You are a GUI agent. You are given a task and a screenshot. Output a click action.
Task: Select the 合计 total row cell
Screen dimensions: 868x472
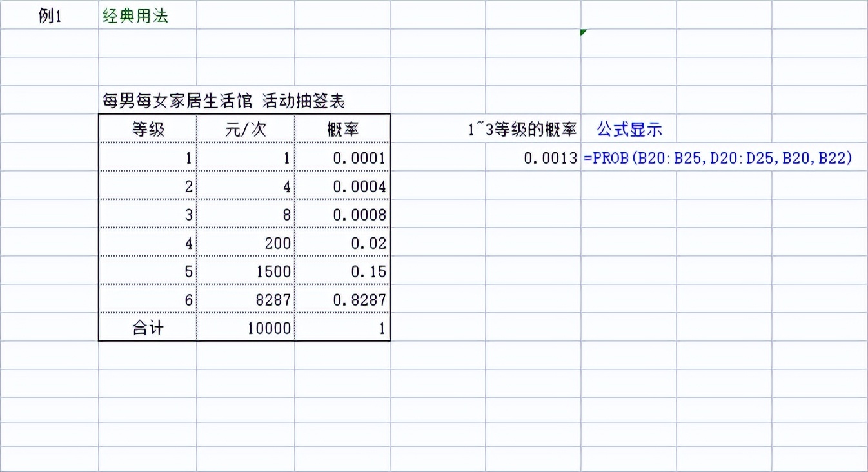[x=147, y=327]
